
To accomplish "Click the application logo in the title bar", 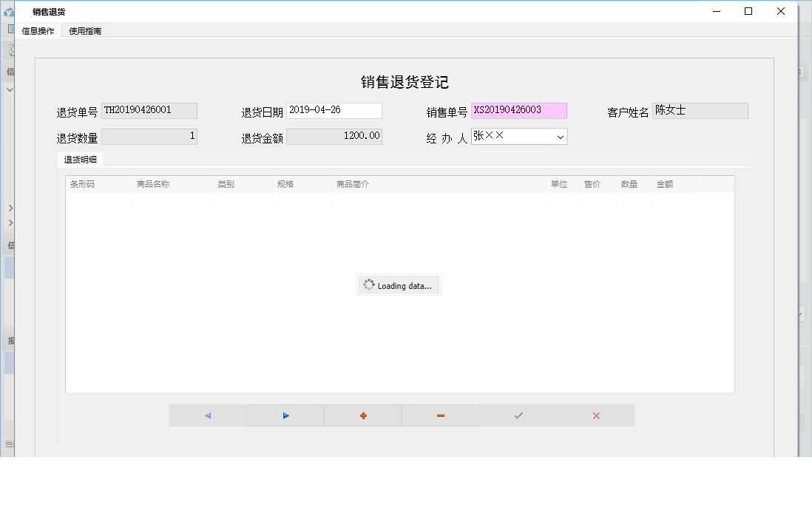I will [7, 11].
